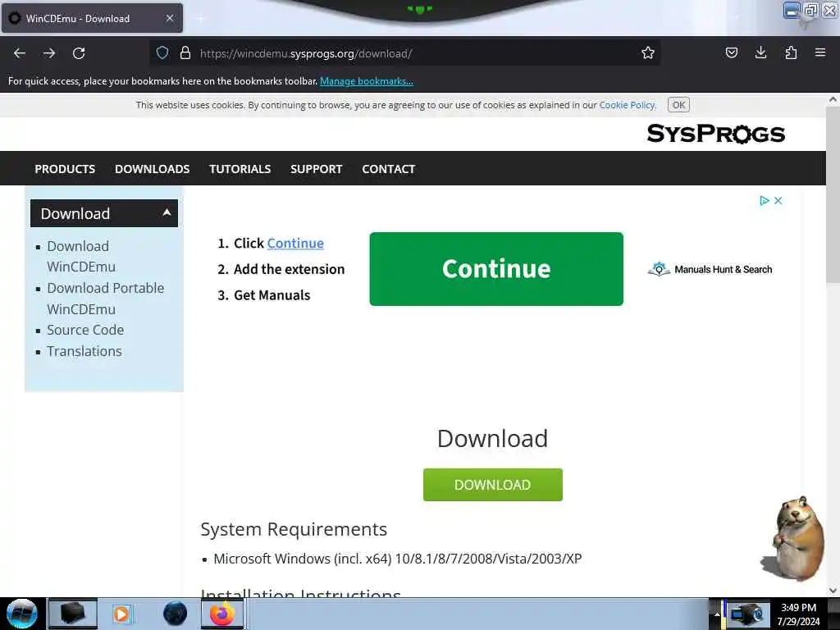Open Translations sidebar link
The image size is (840, 630).
[x=84, y=351]
